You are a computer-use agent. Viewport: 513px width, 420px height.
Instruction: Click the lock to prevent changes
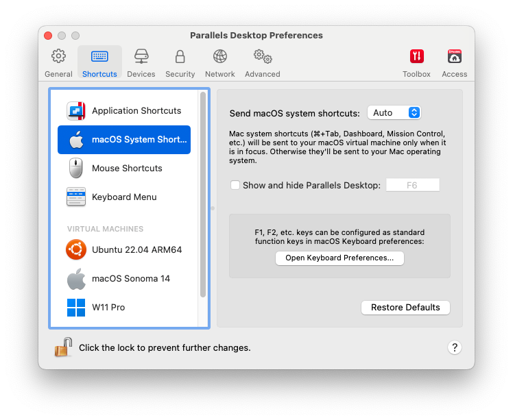coord(64,347)
